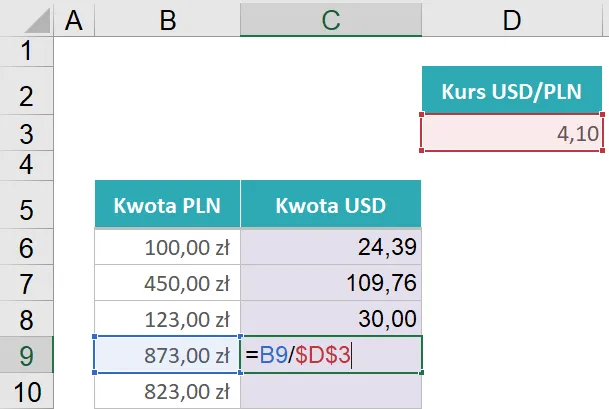
Task: Select row 3 header
Action: (26, 133)
